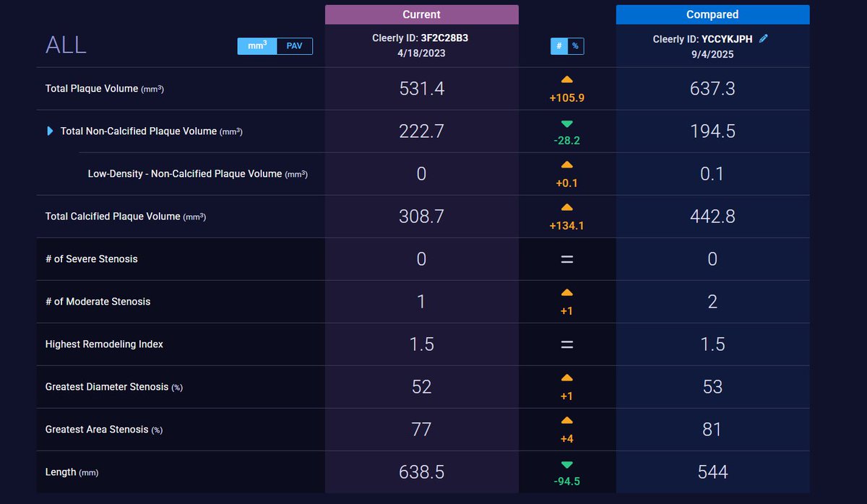Click the Highest Remodeling Index label
The image size is (867, 504).
point(104,344)
